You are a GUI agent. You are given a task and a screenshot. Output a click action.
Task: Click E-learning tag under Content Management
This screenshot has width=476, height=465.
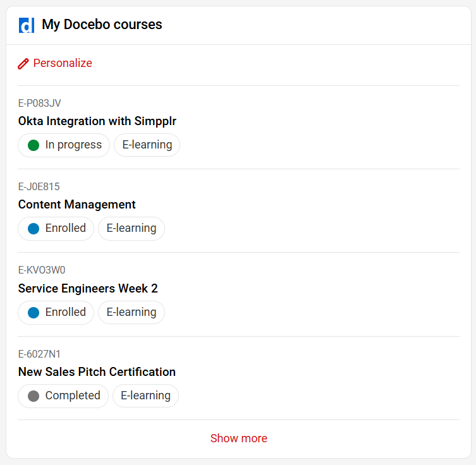tap(131, 229)
